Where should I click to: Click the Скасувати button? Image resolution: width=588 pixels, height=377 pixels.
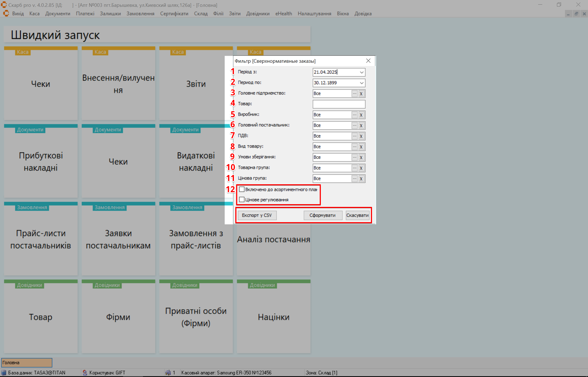point(357,215)
